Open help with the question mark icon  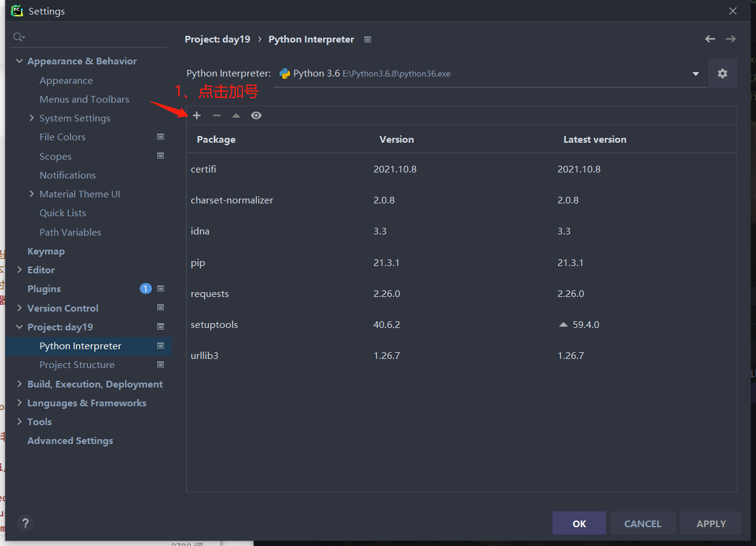click(x=25, y=523)
